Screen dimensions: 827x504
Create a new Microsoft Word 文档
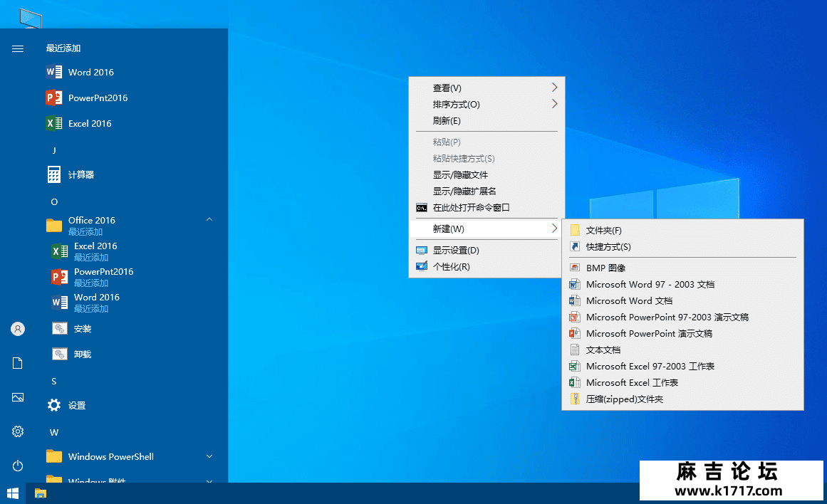click(683, 300)
